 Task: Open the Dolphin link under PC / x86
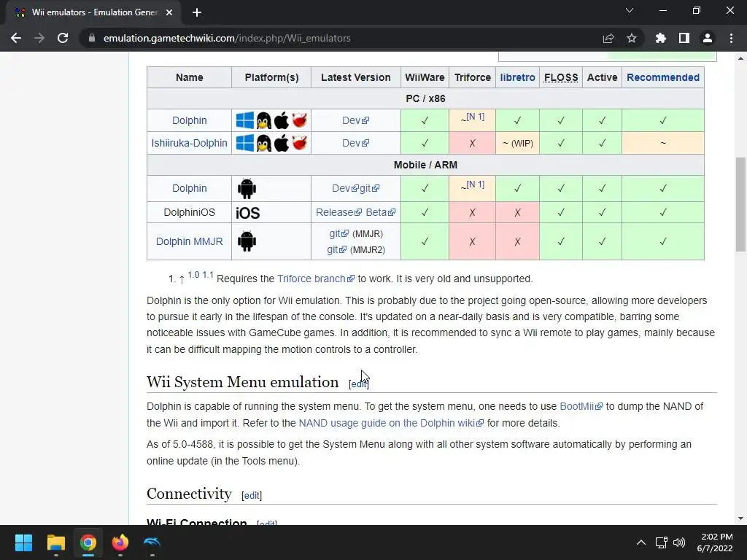[x=189, y=120]
